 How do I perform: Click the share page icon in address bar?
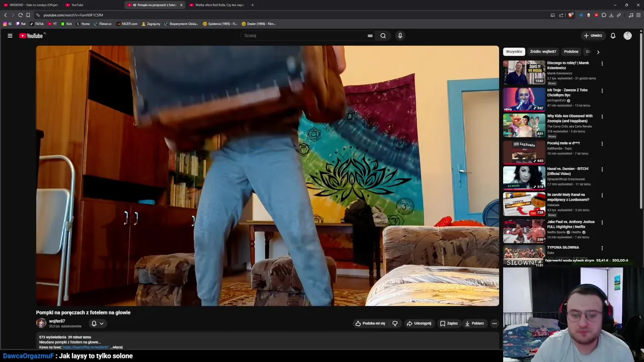pyautogui.click(x=561, y=15)
